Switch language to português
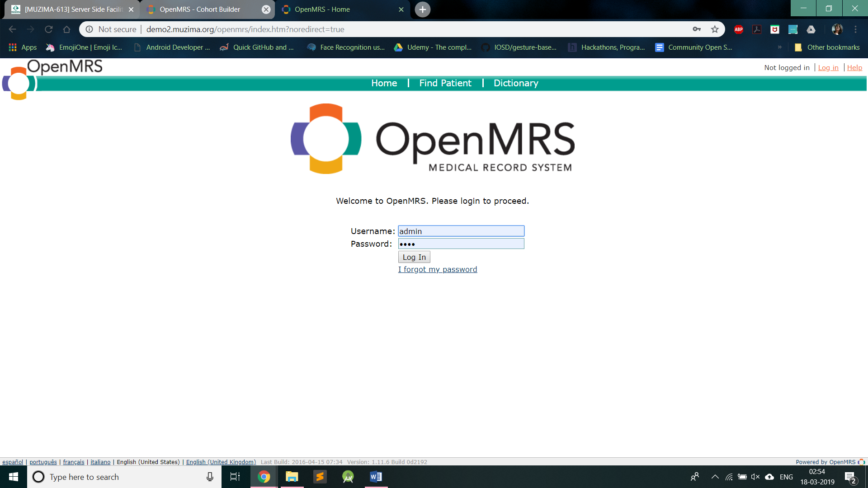This screenshot has width=868, height=488. click(x=43, y=462)
